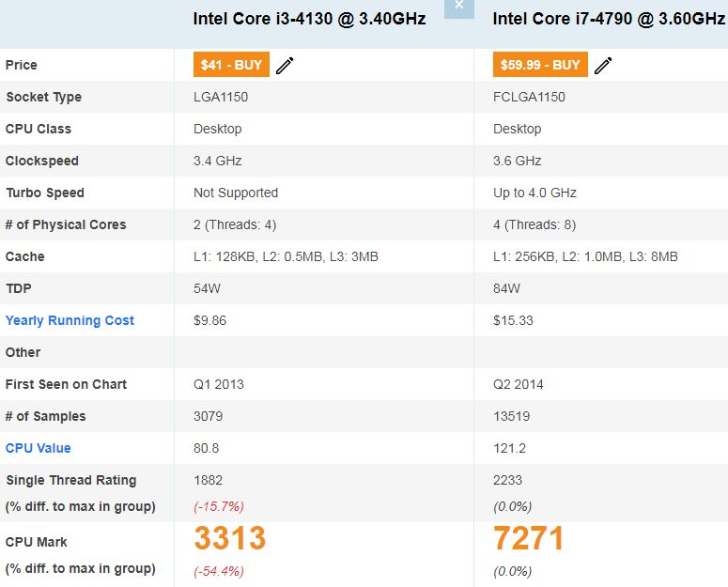This screenshot has width=728, height=587.
Task: Select the 4 (Threads: 8) cell
Action: tap(534, 225)
